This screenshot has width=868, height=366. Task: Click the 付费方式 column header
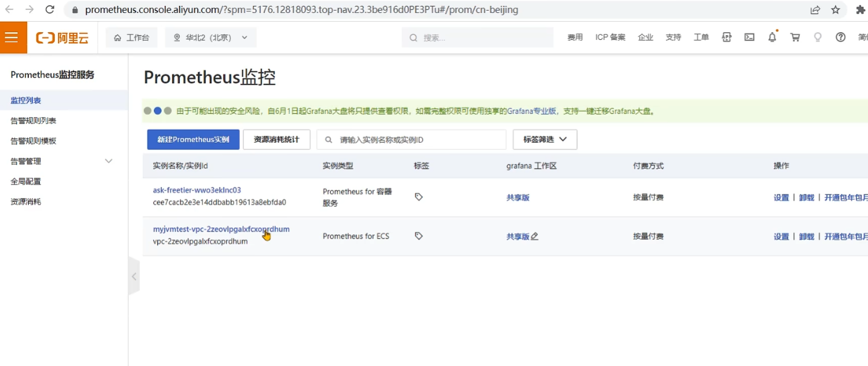pyautogui.click(x=648, y=166)
